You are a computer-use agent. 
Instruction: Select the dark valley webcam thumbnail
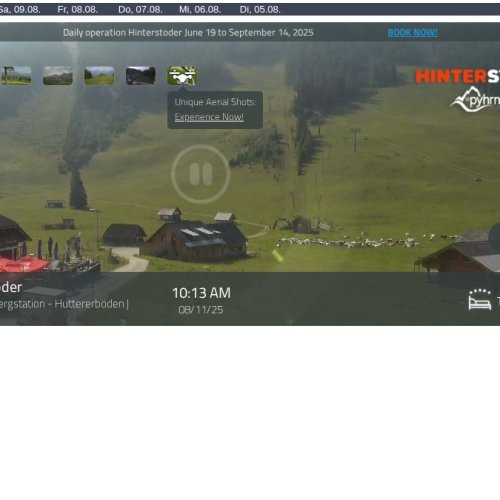(x=141, y=75)
